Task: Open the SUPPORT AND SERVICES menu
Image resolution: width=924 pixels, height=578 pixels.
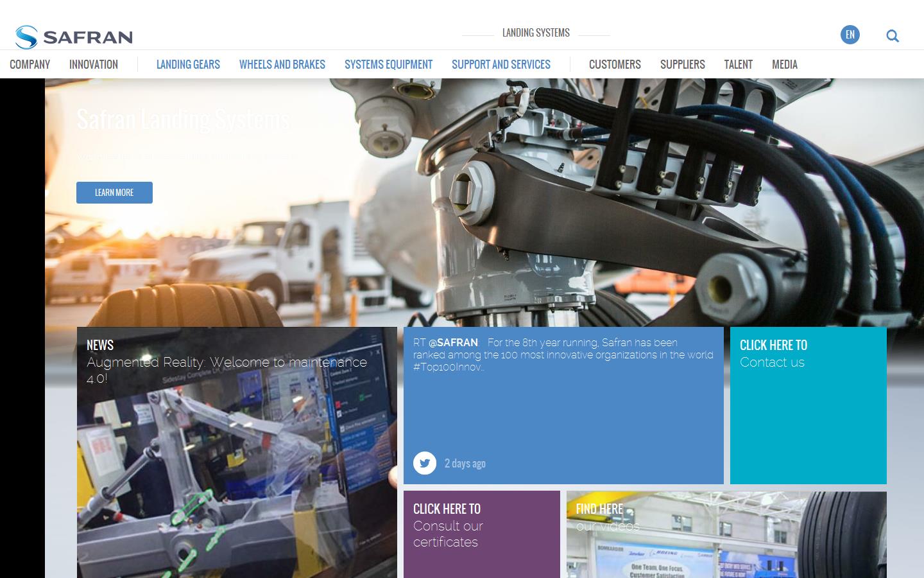Action: click(x=501, y=64)
